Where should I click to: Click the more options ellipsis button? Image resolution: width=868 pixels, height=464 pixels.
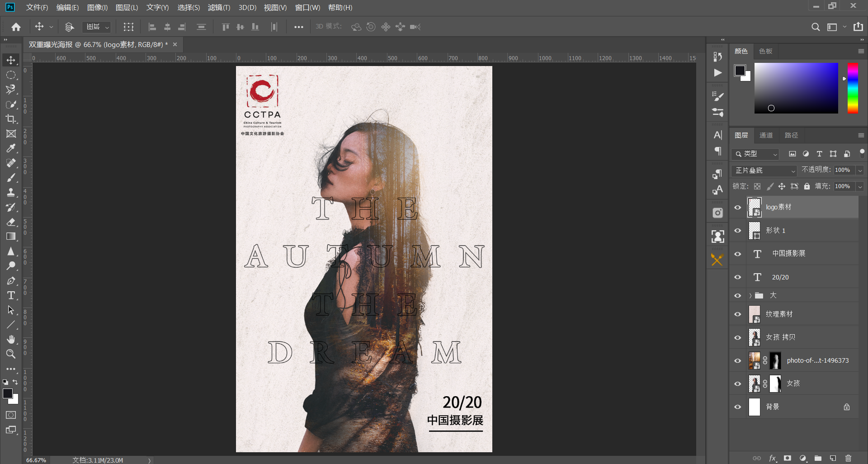(x=299, y=27)
